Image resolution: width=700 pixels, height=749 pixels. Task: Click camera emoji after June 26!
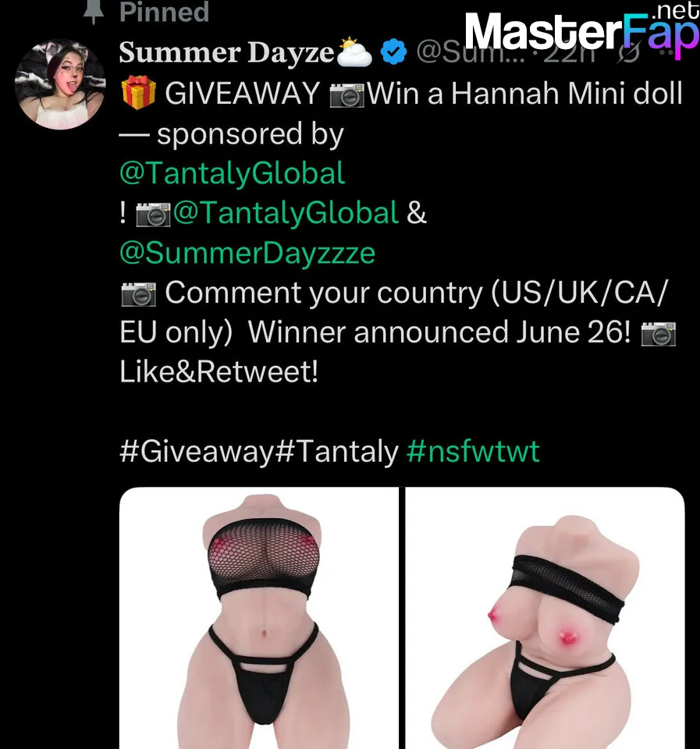pos(658,334)
